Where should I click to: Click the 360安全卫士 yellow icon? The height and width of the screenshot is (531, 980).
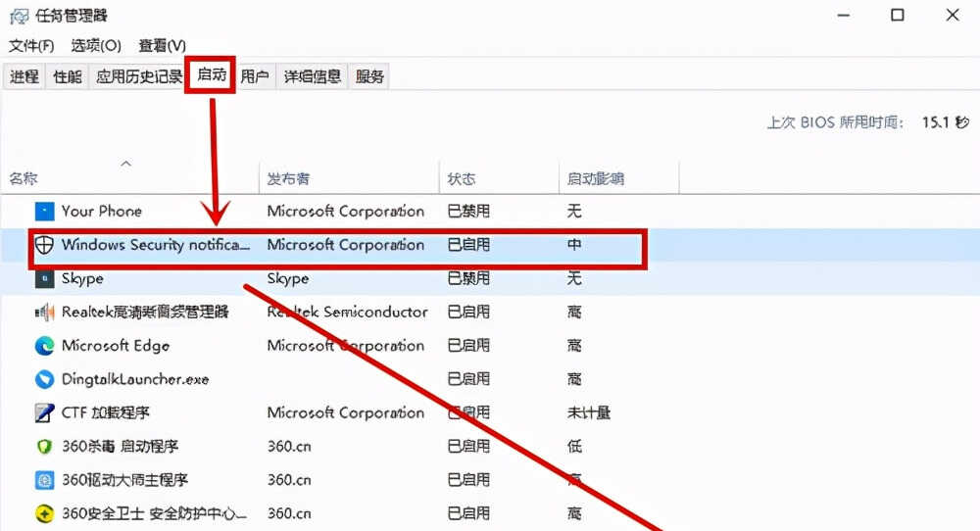(44, 513)
